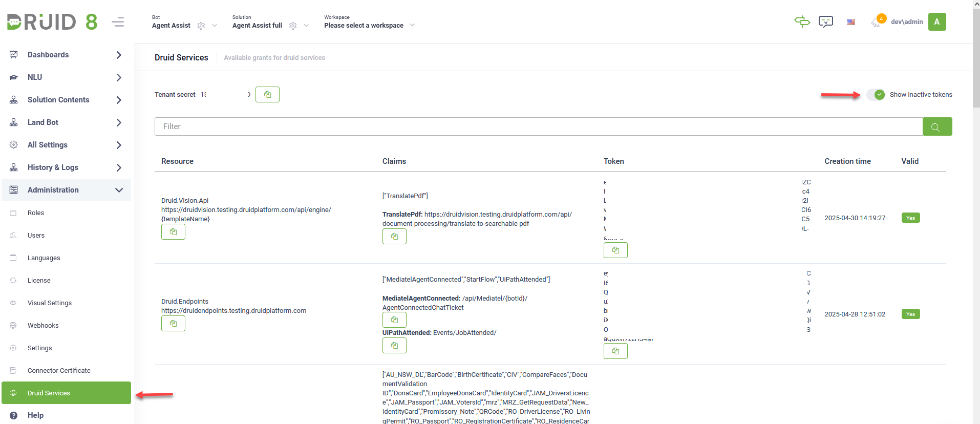Click the Druid Services page title
The image size is (980, 424).
point(181,58)
